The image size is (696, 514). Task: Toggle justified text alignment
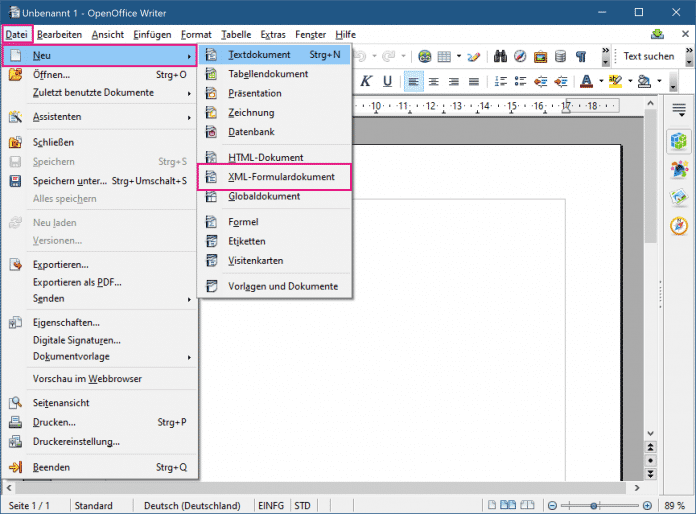click(475, 81)
